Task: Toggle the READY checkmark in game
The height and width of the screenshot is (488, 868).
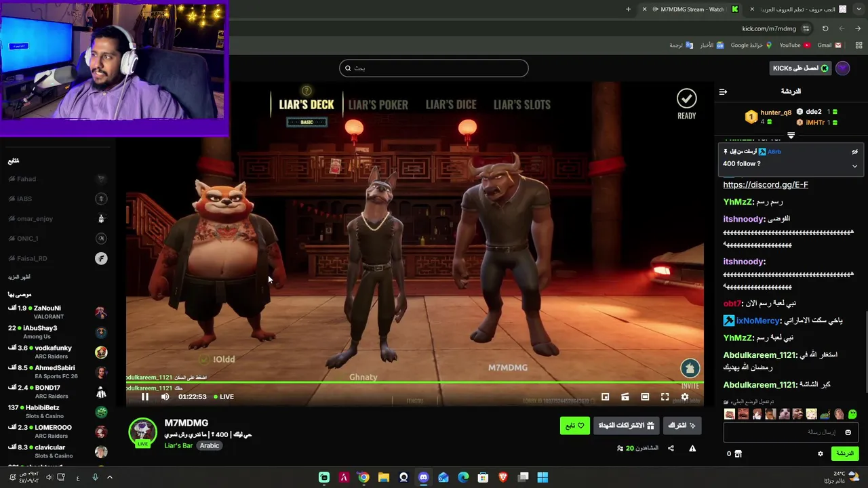Action: click(x=686, y=99)
